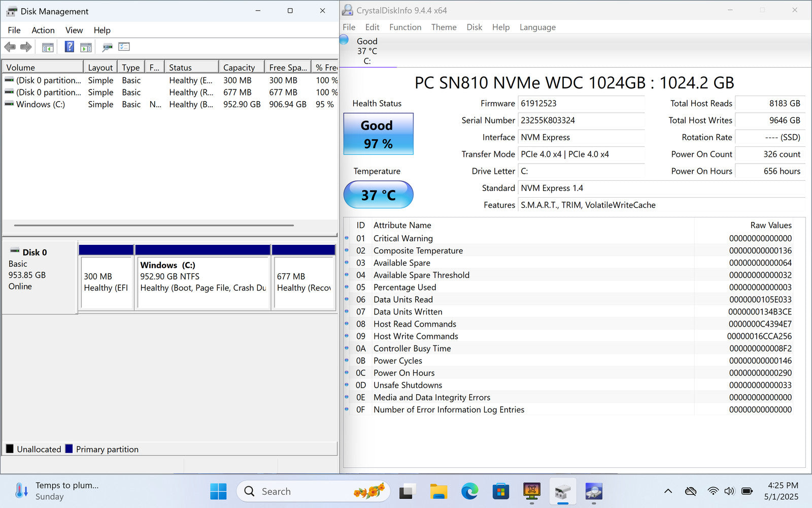812x508 pixels.
Task: Open the Help menu in Disk Management
Action: (x=102, y=30)
